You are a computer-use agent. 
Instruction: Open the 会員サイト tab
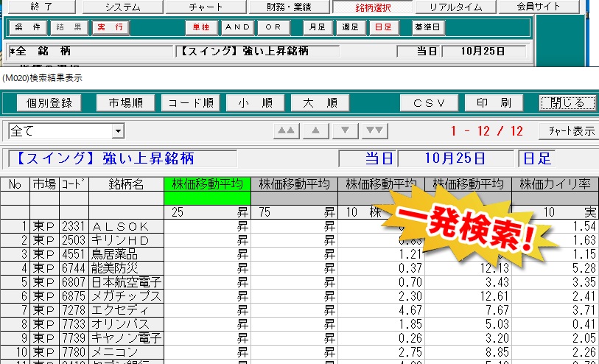pyautogui.click(x=539, y=7)
